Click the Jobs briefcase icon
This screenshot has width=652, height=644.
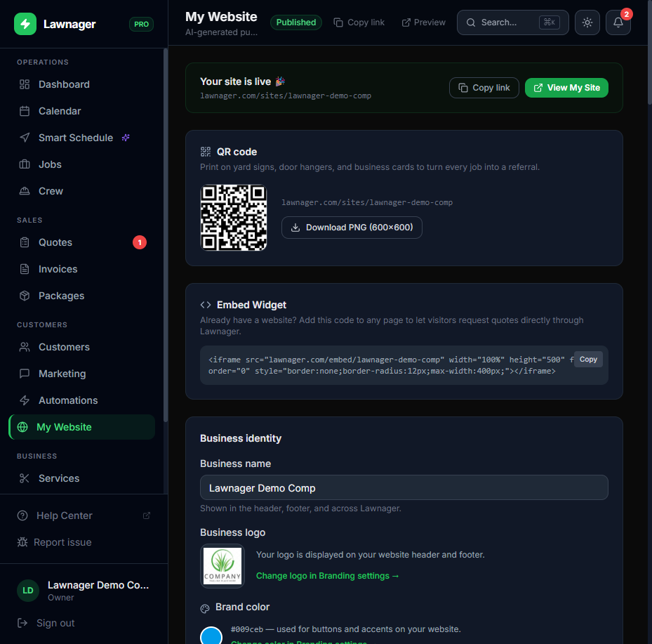coord(25,164)
